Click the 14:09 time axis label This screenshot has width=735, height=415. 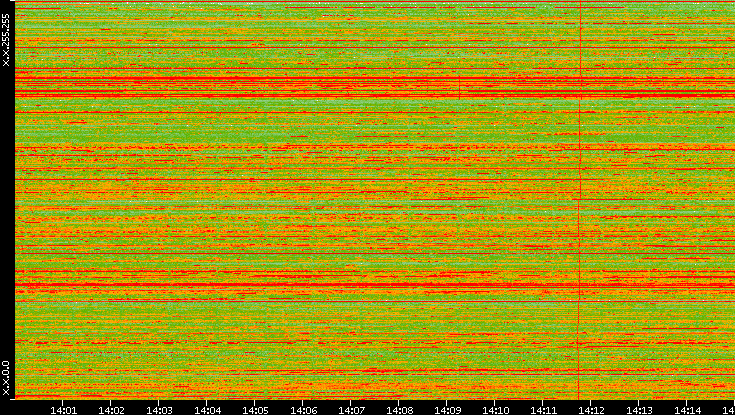click(447, 410)
